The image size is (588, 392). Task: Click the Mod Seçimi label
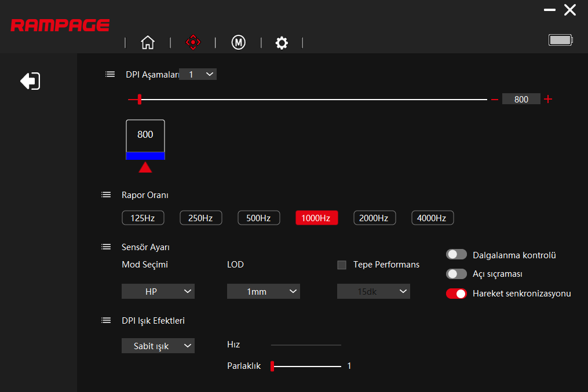[145, 265]
